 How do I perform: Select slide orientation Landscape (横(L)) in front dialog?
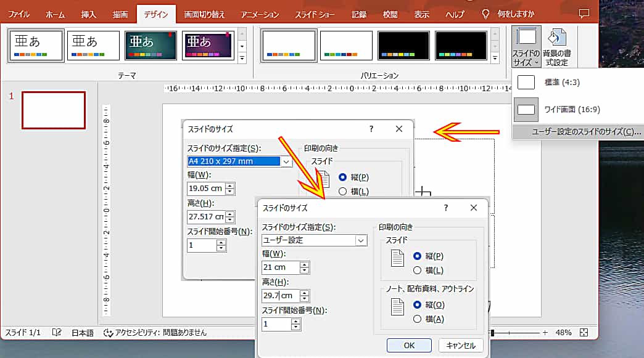coord(418,270)
